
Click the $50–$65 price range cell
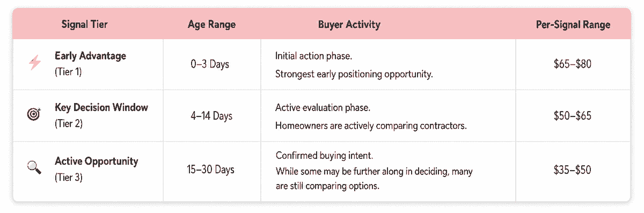click(573, 116)
